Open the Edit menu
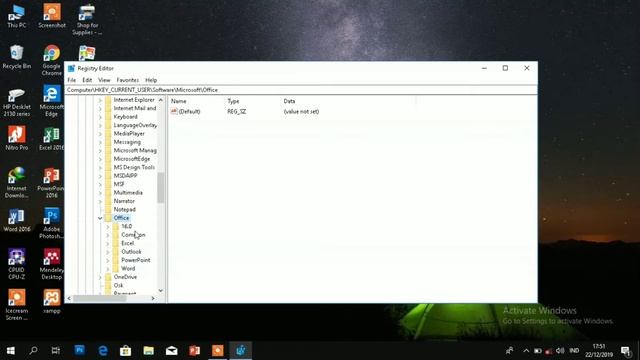The image size is (640, 360). tap(87, 80)
